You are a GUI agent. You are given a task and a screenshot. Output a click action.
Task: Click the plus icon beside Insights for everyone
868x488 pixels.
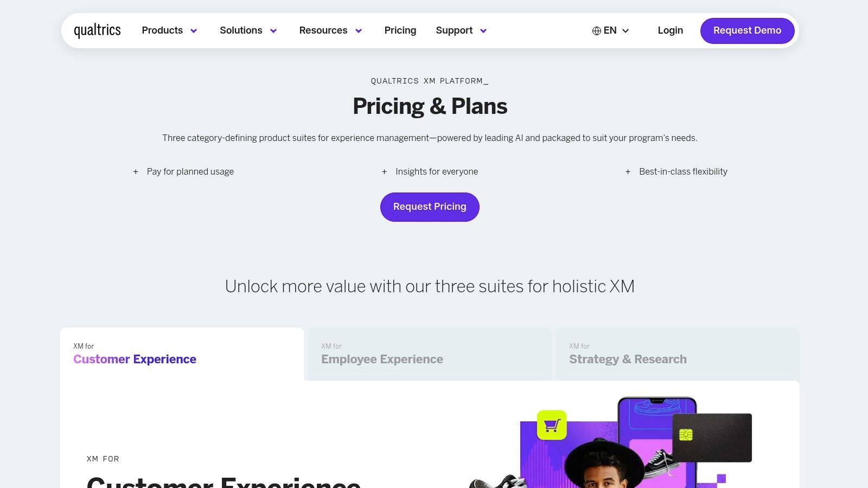384,172
